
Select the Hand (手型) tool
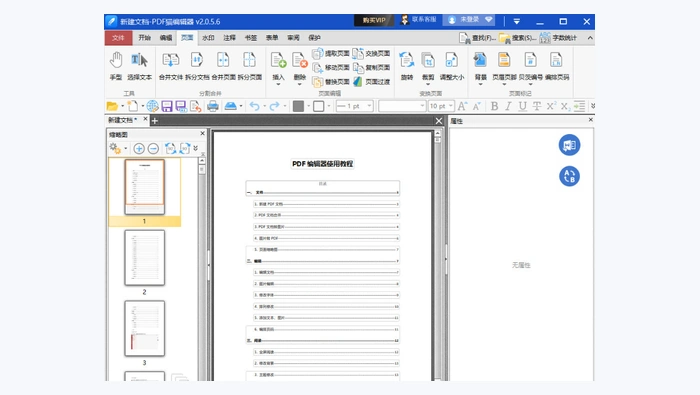pos(116,66)
